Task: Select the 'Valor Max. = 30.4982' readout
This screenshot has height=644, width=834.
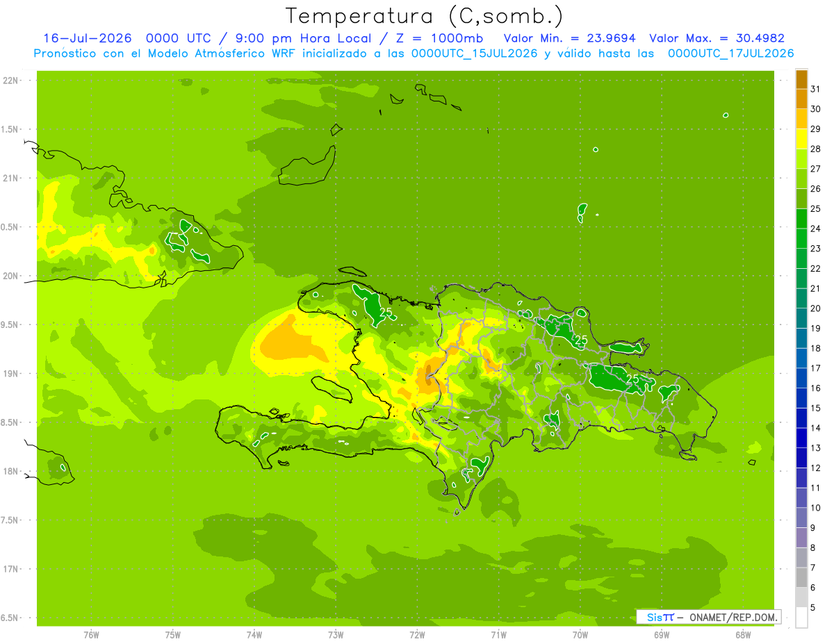Action: (x=717, y=38)
